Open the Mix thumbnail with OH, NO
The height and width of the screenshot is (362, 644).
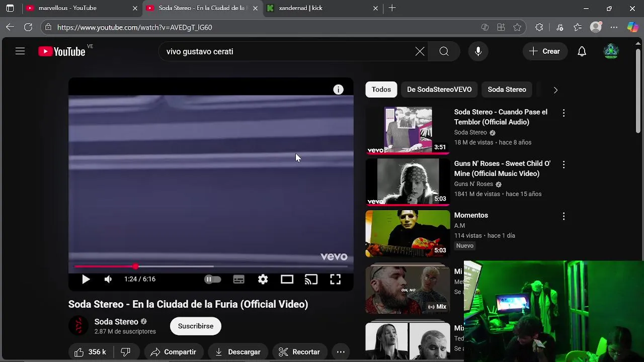click(x=408, y=289)
